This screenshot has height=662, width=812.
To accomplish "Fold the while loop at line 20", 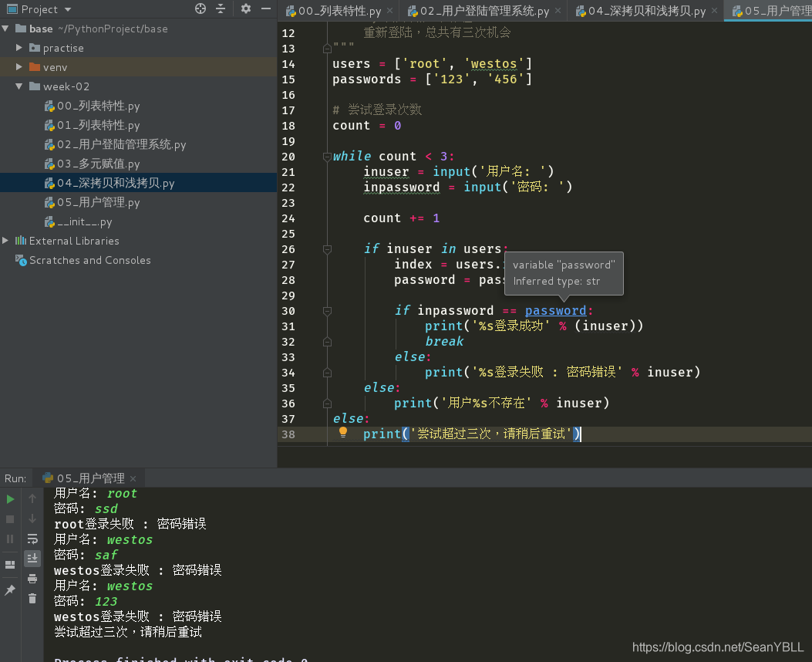I will tap(327, 157).
